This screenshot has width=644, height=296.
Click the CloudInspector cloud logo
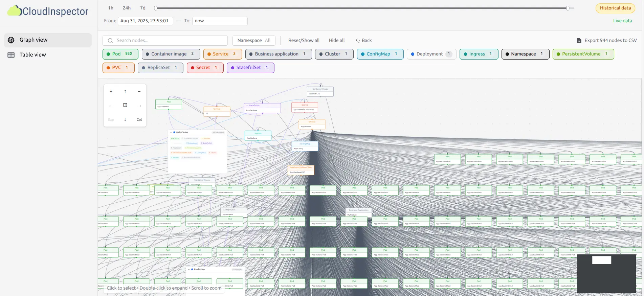(15, 11)
